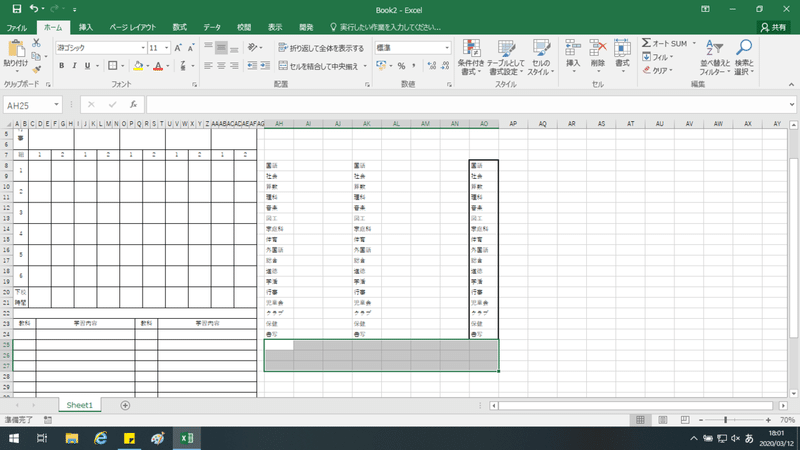Click the Decrease Indent icon
The height and width of the screenshot is (450, 800).
pyautogui.click(x=252, y=66)
